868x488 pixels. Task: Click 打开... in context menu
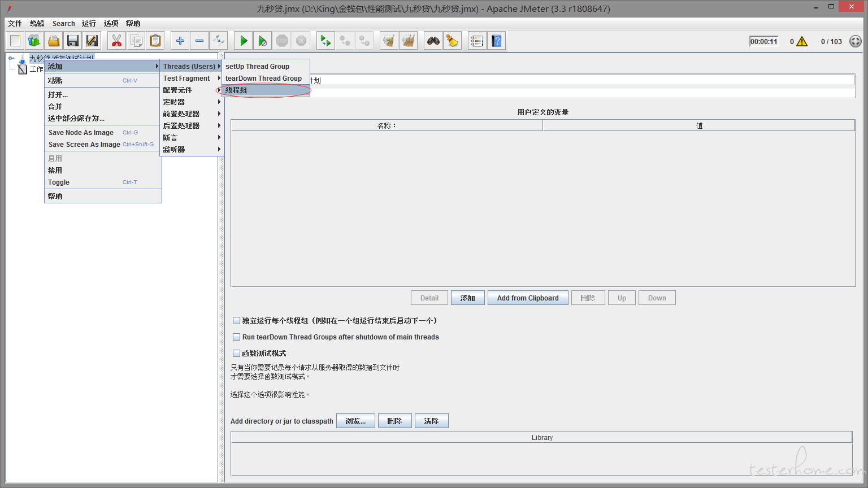tap(103, 94)
